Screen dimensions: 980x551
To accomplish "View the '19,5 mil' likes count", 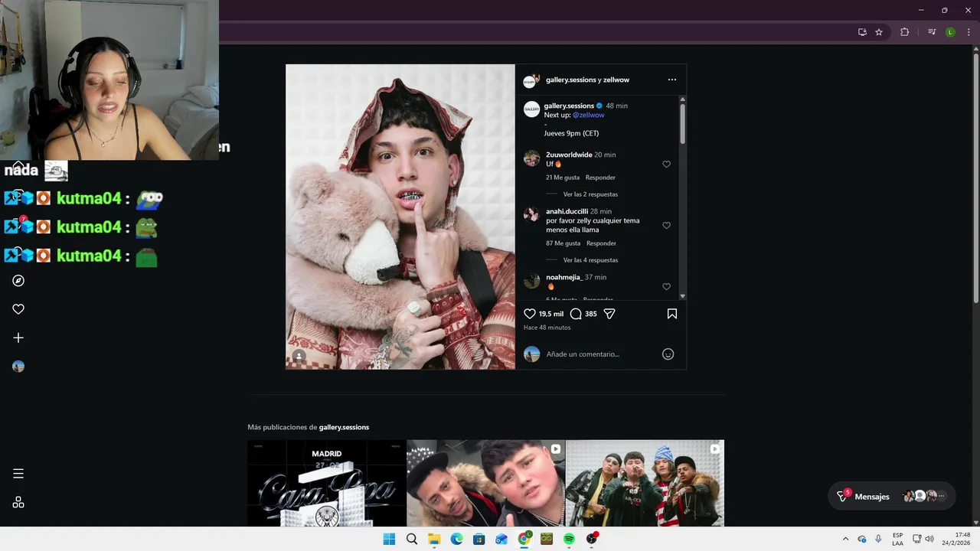I will click(551, 314).
